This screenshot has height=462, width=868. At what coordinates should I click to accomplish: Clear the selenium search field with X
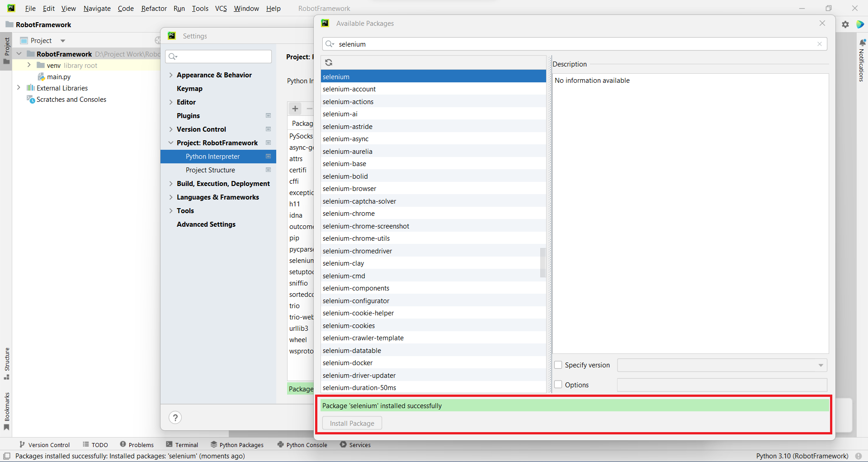[820, 44]
